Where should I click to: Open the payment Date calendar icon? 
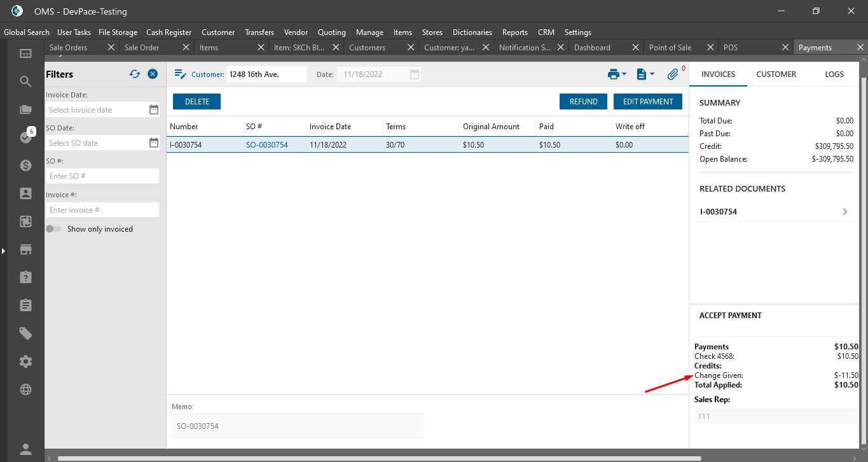[415, 74]
